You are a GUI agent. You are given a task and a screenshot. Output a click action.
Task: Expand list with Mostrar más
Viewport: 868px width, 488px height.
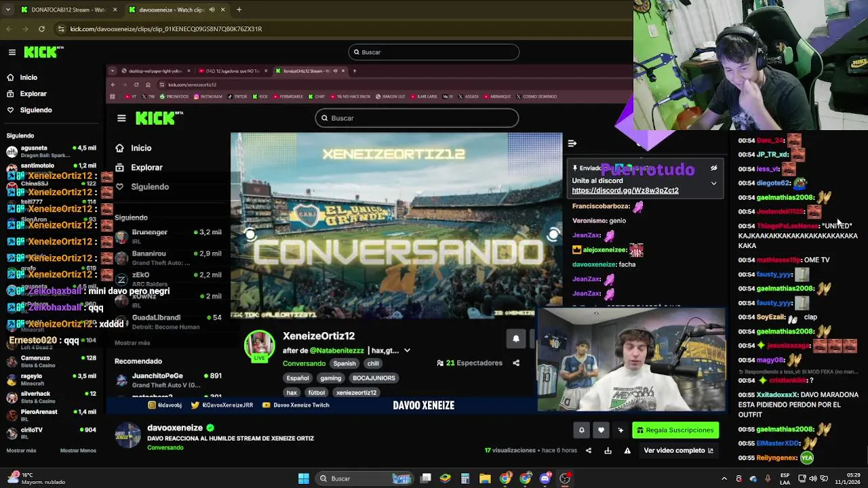(x=21, y=451)
